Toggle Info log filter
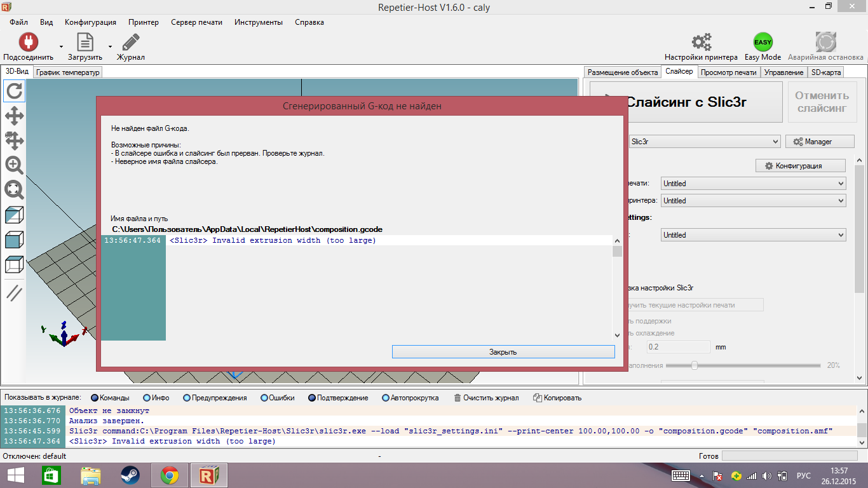This screenshot has height=488, width=868. tap(156, 398)
